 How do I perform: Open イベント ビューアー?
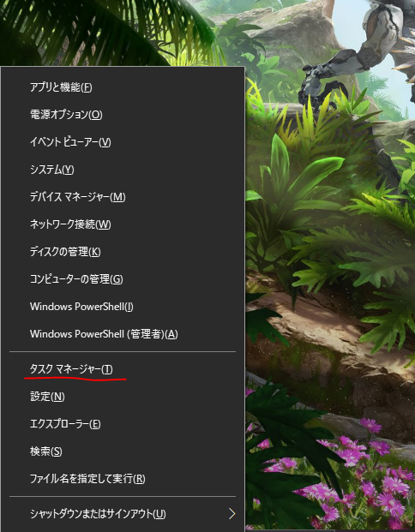click(123, 142)
